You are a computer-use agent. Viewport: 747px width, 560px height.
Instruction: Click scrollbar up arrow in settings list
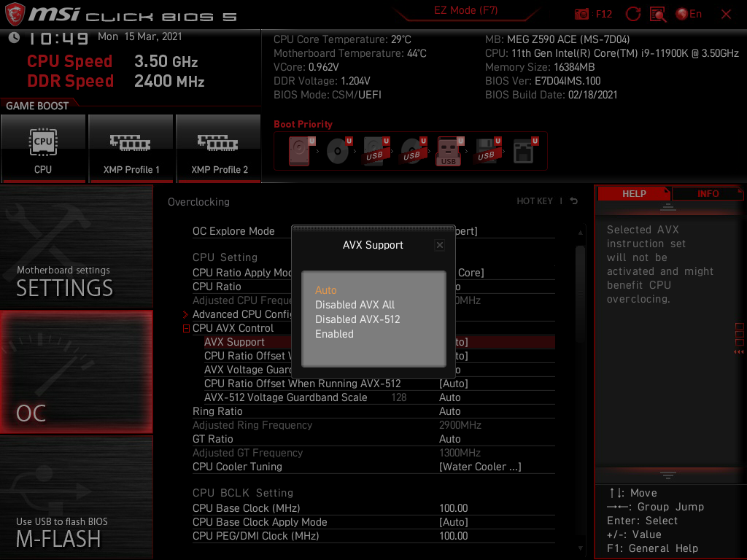coord(580,233)
